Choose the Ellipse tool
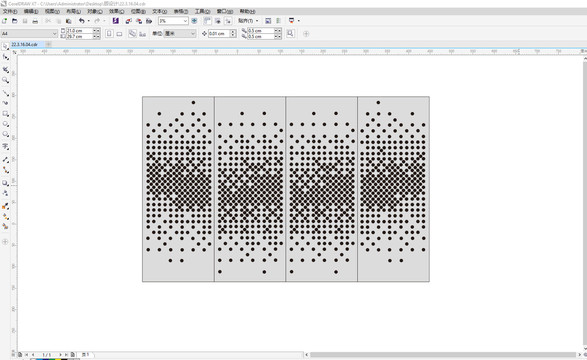Screen dimensions: 587x360 pyautogui.click(x=5, y=124)
